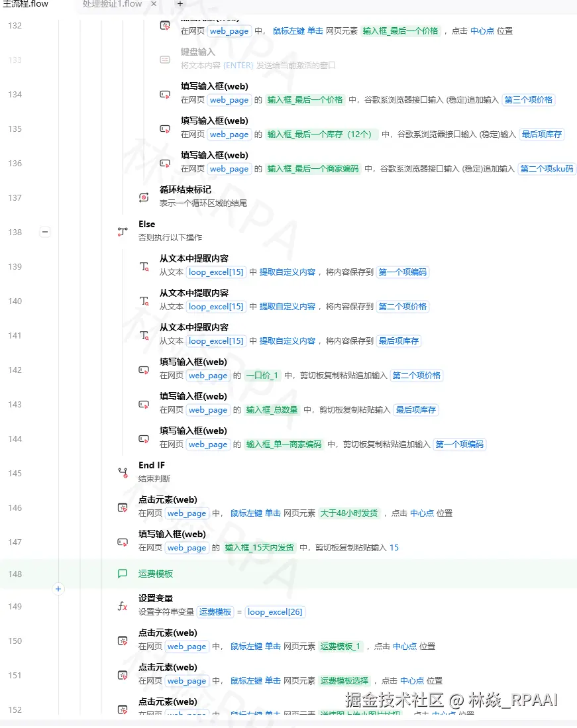This screenshot has width=577, height=728.
Task: Click 第一个项编码 variable on line 144
Action: pyautogui.click(x=459, y=444)
